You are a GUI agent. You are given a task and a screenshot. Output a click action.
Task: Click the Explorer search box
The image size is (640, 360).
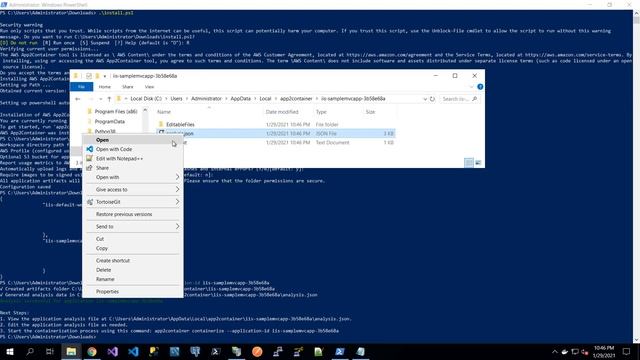coord(459,99)
